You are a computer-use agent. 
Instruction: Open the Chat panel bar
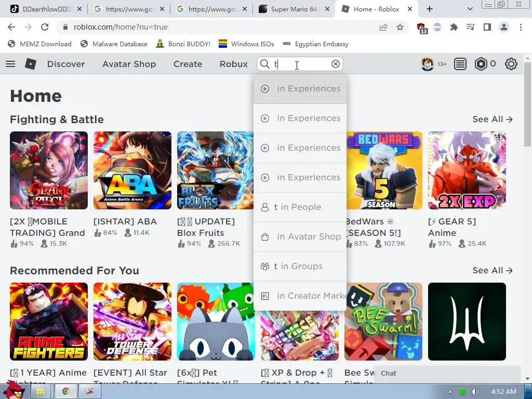click(447, 374)
